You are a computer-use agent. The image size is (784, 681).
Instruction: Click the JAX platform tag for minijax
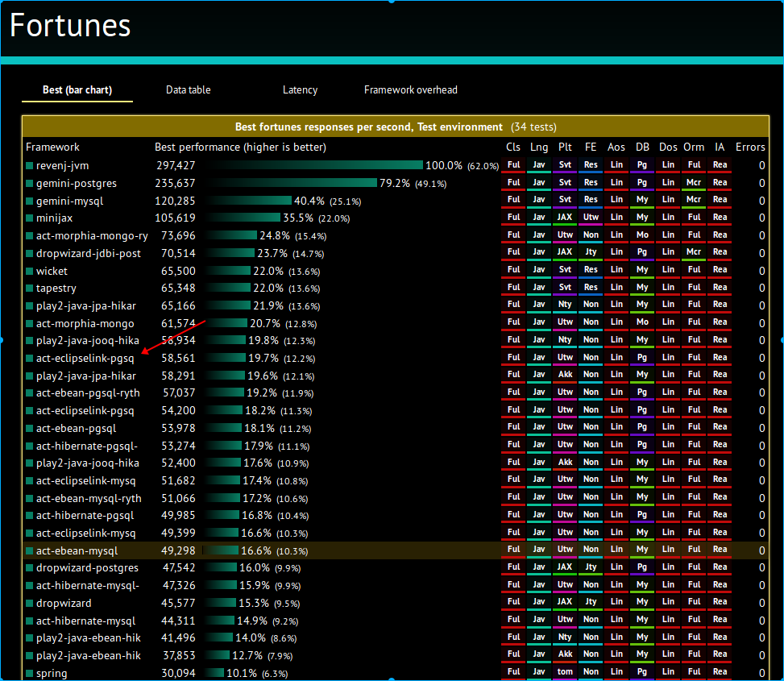coord(565,217)
